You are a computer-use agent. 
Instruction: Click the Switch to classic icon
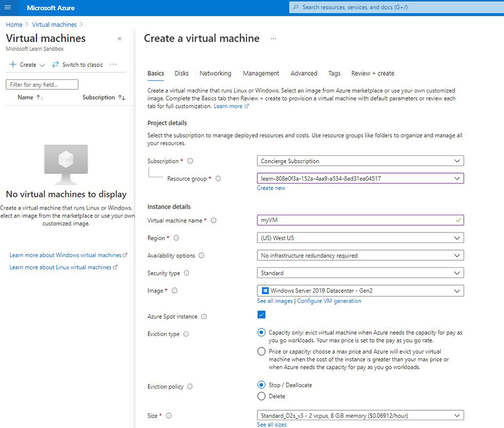point(55,64)
